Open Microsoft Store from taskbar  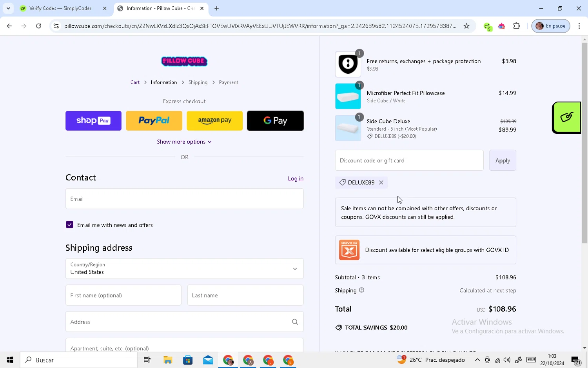pos(188,360)
